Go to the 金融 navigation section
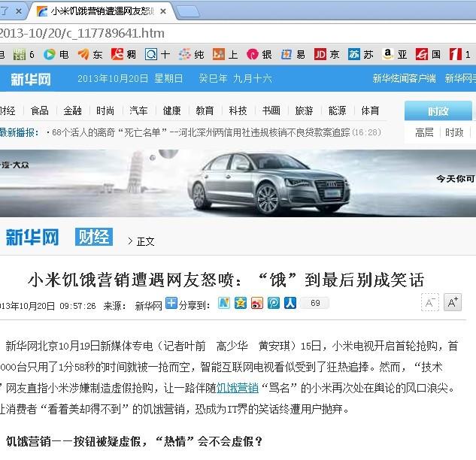This screenshot has height=460, width=476. click(72, 110)
